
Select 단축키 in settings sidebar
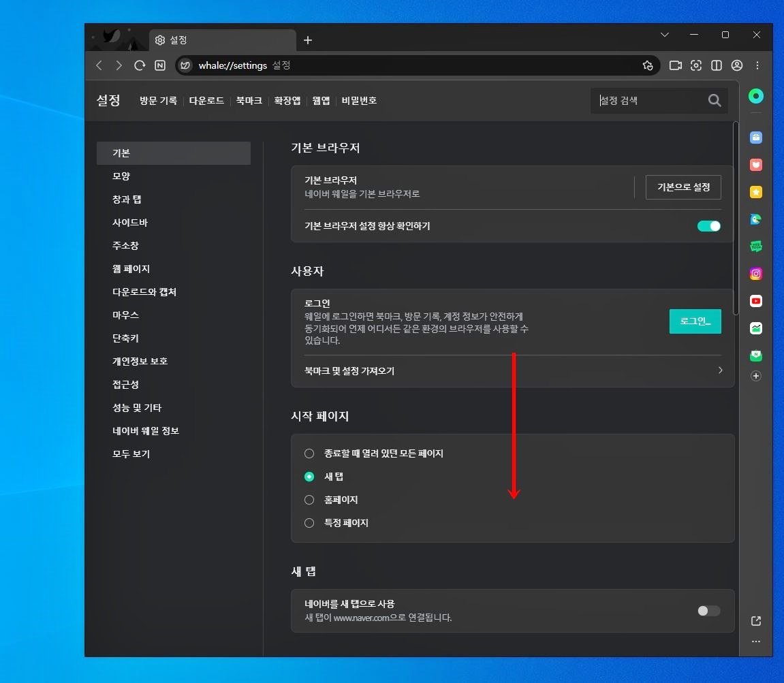tap(174, 338)
